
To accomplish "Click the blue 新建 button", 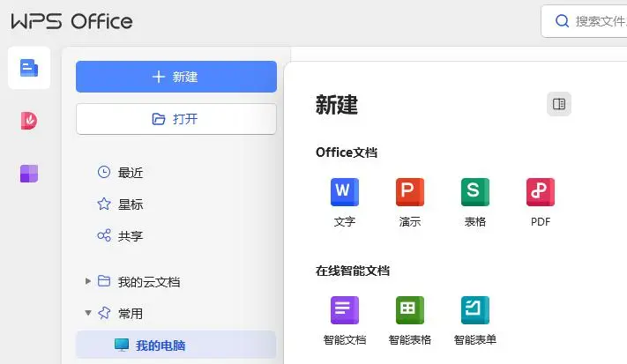I will 176,77.
